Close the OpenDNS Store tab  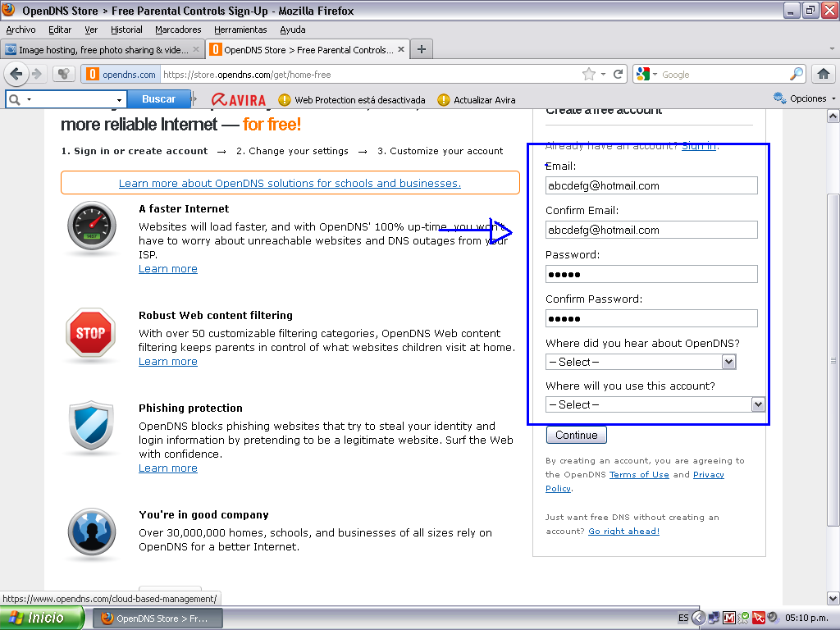pyautogui.click(x=400, y=49)
